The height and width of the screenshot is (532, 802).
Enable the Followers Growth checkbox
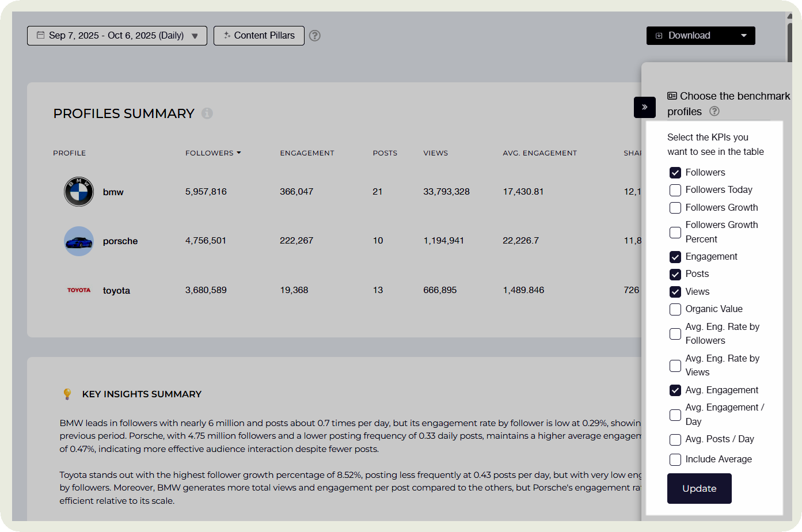[x=675, y=208]
